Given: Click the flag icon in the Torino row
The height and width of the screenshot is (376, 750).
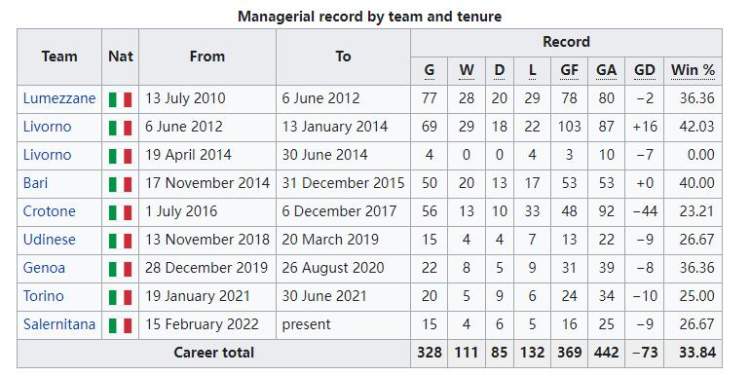Looking at the screenshot, I should coord(120,297).
